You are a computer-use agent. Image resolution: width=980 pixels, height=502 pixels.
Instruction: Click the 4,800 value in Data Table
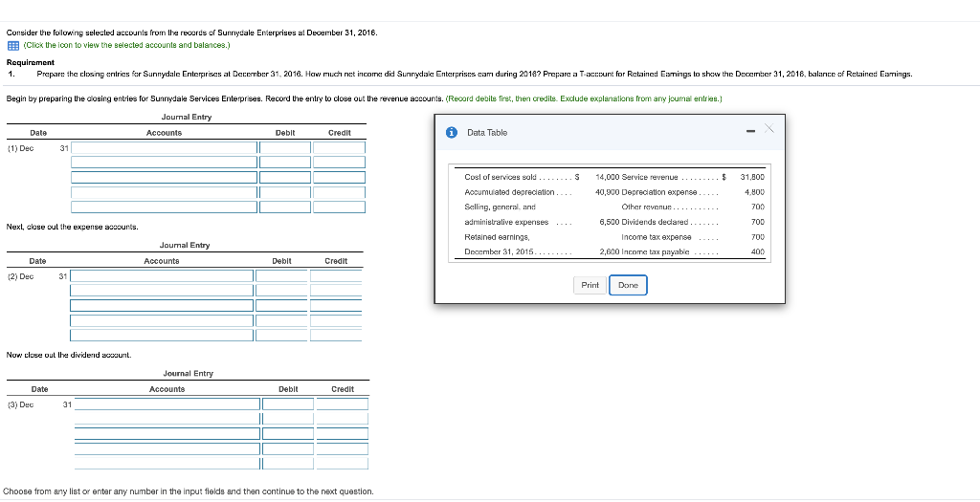[754, 191]
